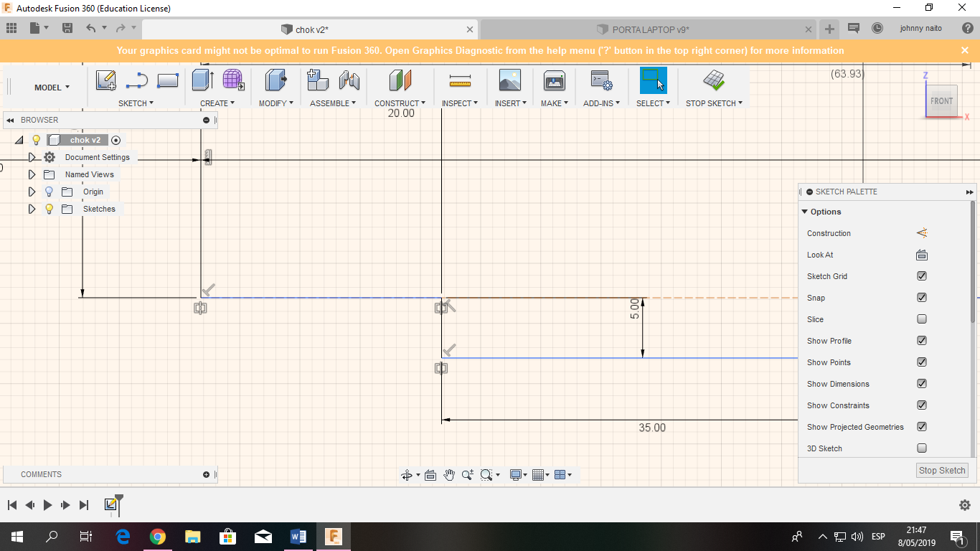This screenshot has height=551, width=980.
Task: Click the Extrude tool icon
Action: click(x=203, y=80)
